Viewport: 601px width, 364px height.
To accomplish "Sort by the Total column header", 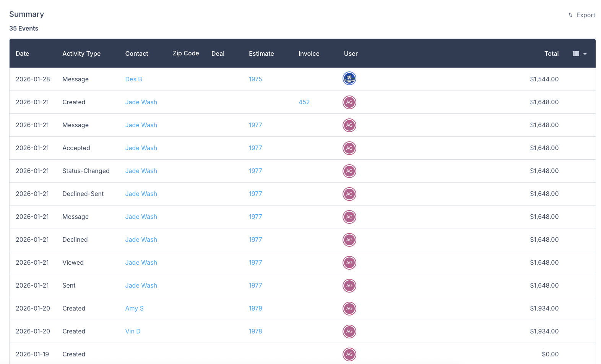I will (551, 54).
